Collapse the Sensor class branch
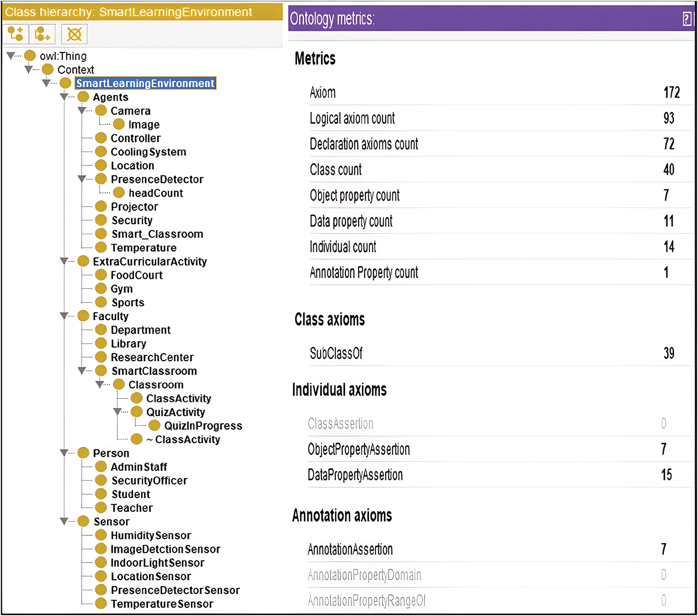The height and width of the screenshot is (616, 698). (64, 521)
